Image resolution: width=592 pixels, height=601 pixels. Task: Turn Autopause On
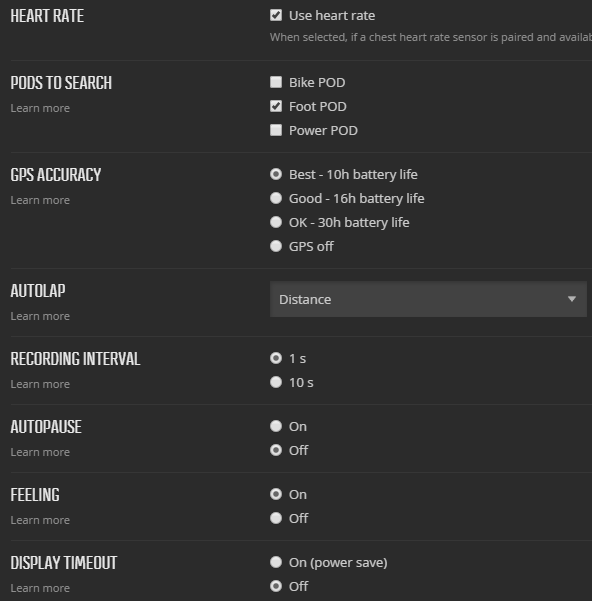[276, 426]
